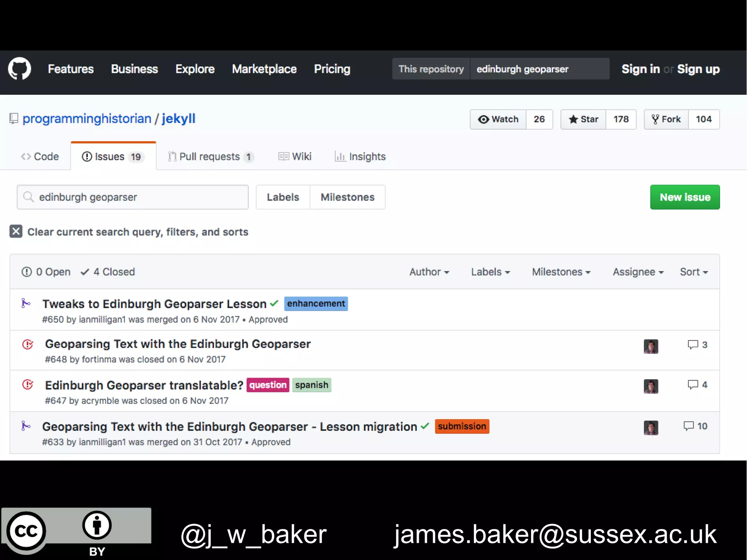
Task: View the 26 watchers count
Action: click(x=539, y=119)
